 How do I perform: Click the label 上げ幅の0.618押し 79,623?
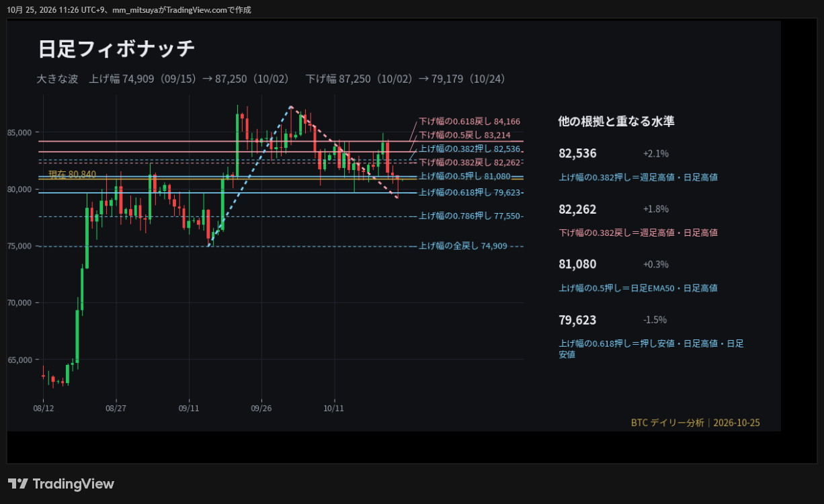pyautogui.click(x=470, y=192)
